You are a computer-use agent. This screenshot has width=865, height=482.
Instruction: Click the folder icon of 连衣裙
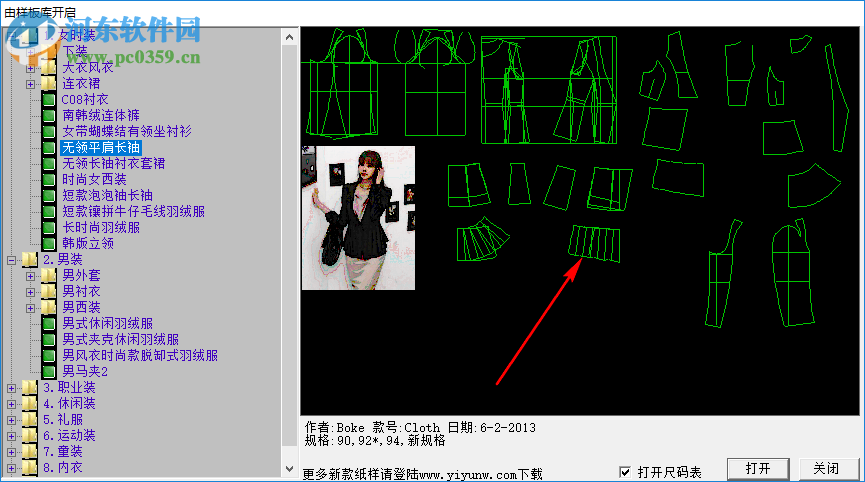point(49,84)
